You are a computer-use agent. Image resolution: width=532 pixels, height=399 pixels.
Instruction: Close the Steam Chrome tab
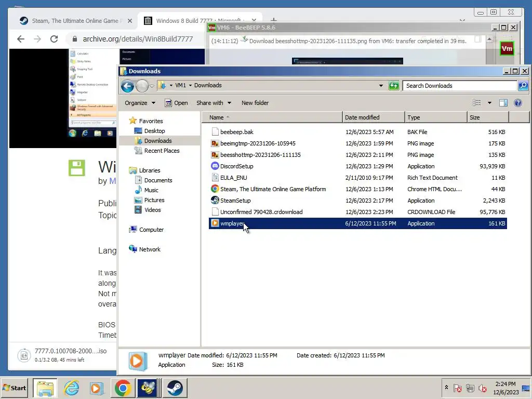(x=129, y=21)
